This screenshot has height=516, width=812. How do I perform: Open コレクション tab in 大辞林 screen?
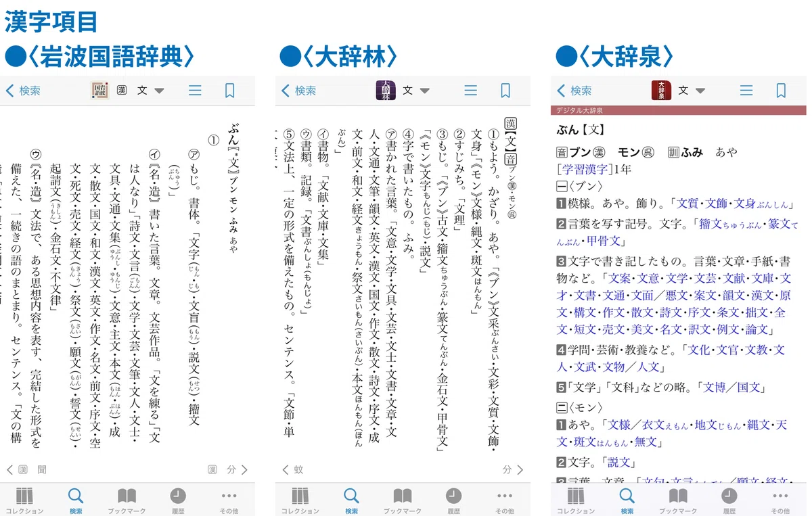300,501
